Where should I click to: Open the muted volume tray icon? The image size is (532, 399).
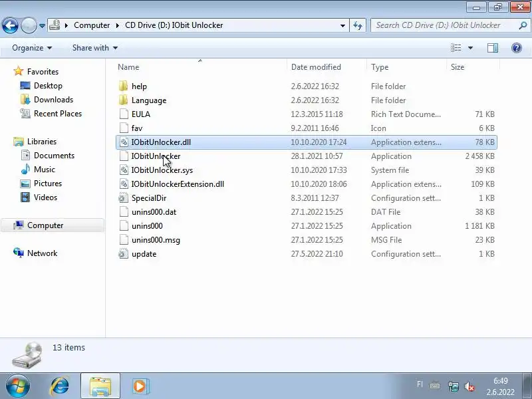[469, 386]
